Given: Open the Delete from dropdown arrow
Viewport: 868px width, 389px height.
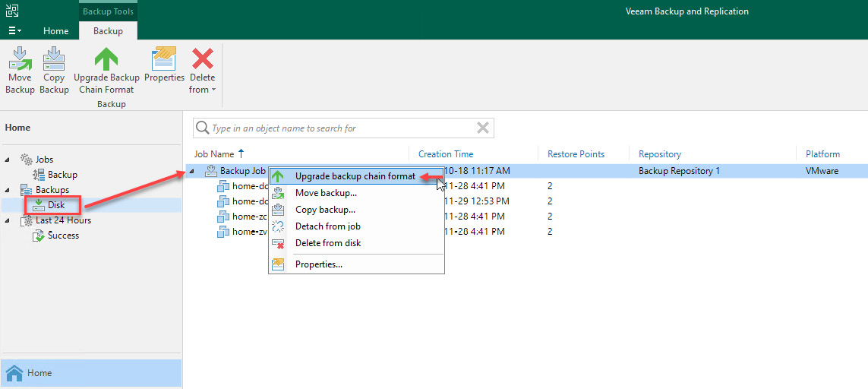Looking at the screenshot, I should click(213, 90).
